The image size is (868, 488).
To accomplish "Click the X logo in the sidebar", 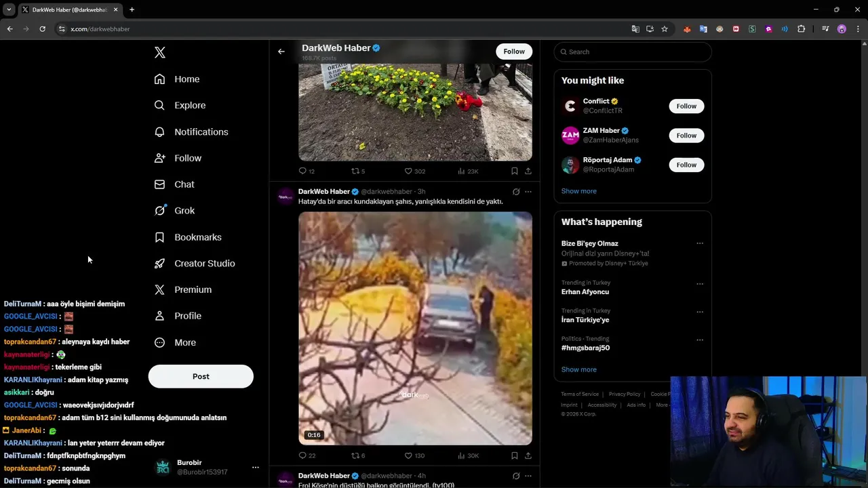I will tap(159, 52).
